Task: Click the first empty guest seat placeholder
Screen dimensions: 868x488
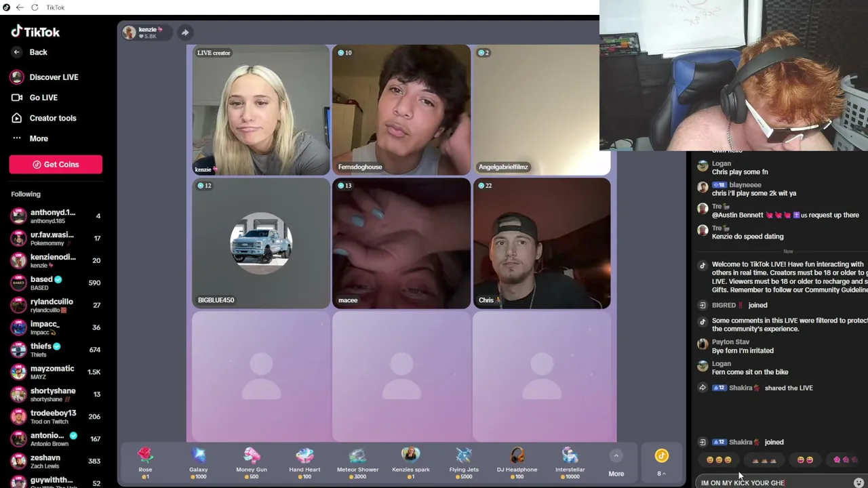Action: click(x=260, y=376)
